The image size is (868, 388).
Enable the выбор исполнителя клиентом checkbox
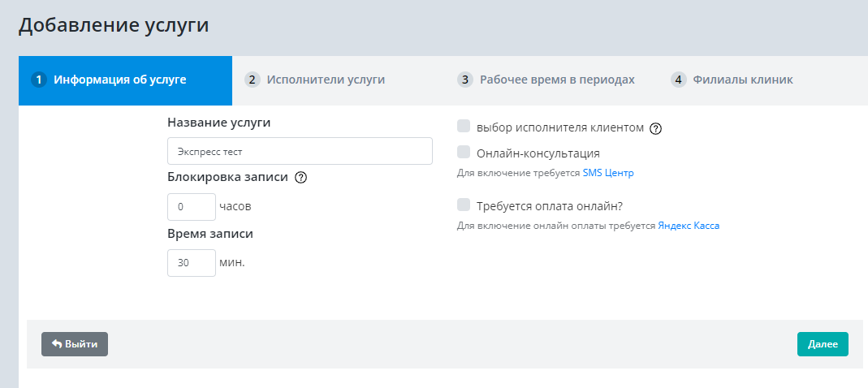click(x=464, y=127)
